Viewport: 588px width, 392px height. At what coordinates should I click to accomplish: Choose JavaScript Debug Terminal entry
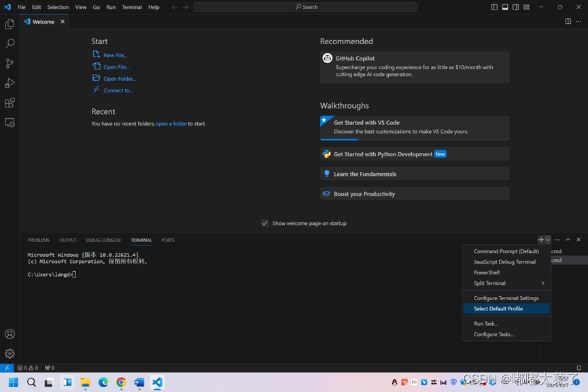tap(506, 262)
